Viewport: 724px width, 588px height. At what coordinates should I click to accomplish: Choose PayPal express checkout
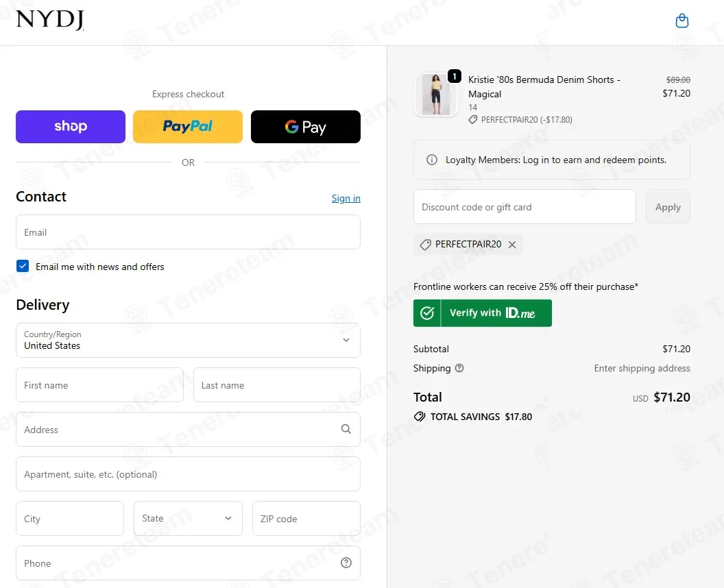pos(188,127)
